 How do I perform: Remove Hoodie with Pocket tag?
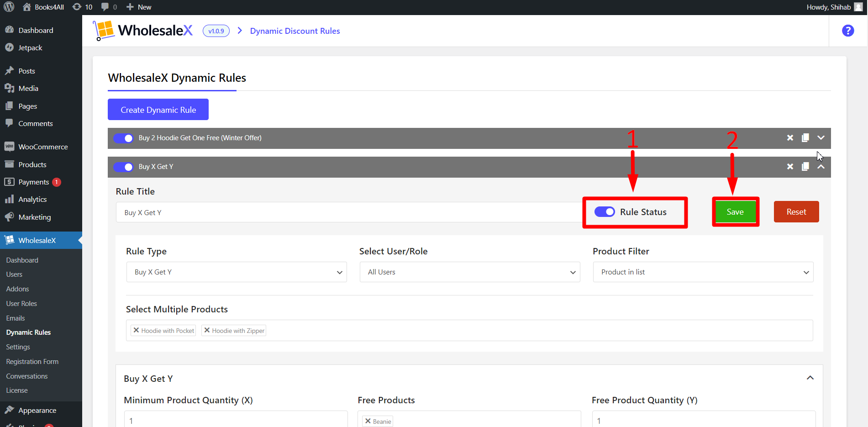point(136,330)
